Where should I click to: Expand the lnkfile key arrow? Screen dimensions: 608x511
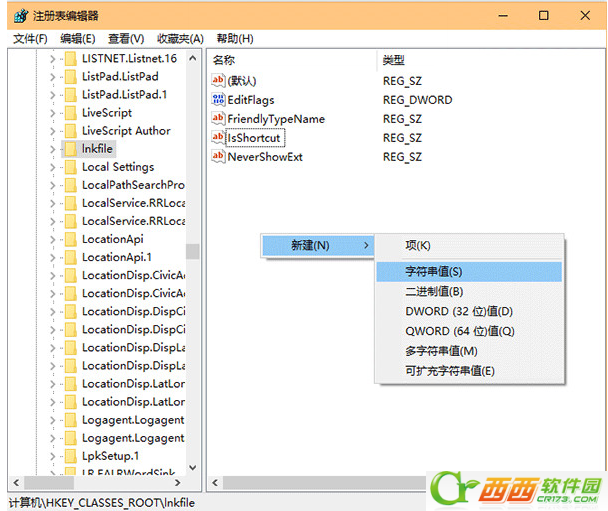point(53,149)
